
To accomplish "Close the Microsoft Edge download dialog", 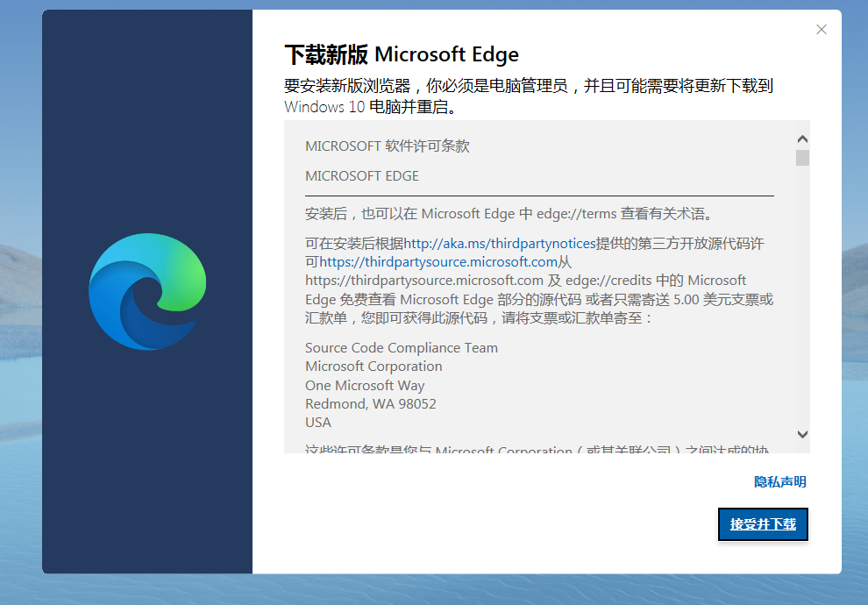I will coord(822,29).
